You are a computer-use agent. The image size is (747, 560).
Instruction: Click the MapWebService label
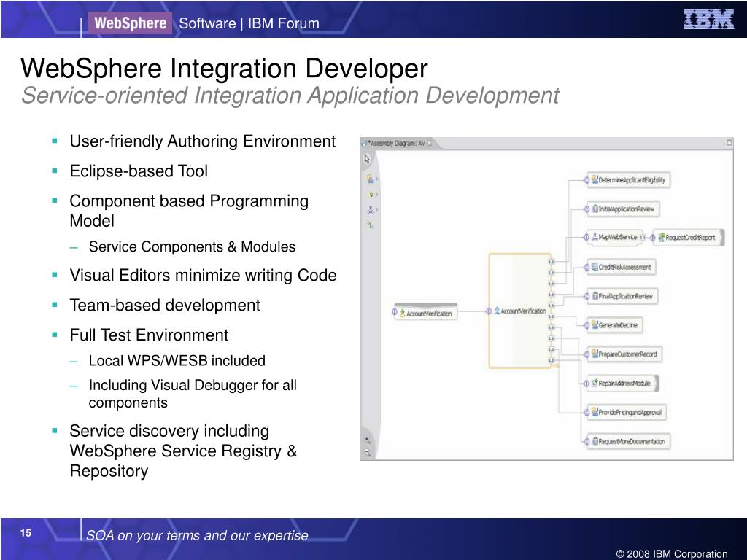tap(617, 237)
